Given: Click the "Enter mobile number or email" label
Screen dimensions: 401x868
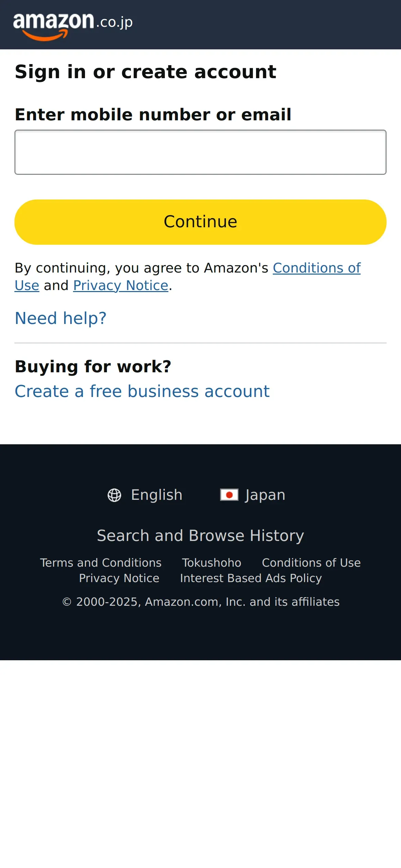Looking at the screenshot, I should tap(153, 114).
